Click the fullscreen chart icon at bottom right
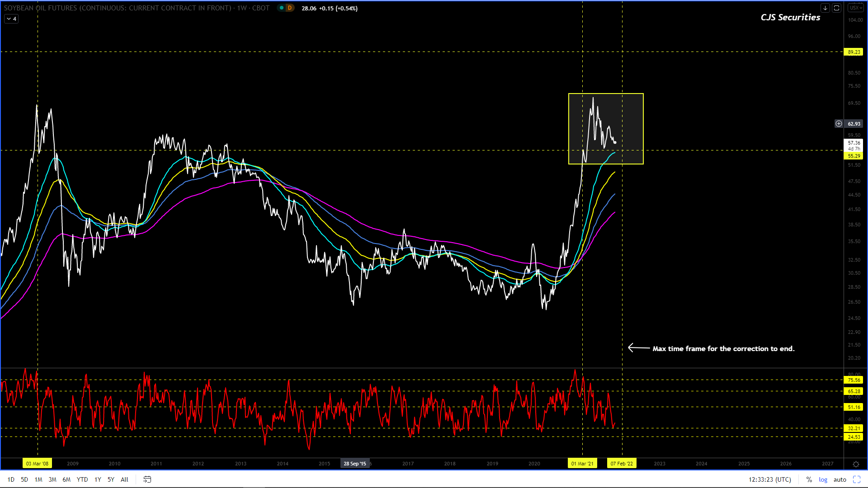868x488 pixels. pos(856,479)
